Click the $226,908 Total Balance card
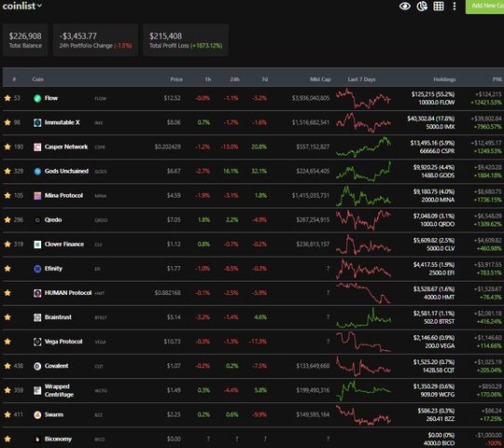504x448 pixels. [25, 40]
